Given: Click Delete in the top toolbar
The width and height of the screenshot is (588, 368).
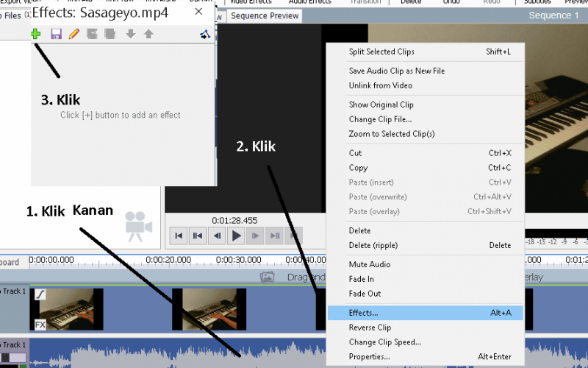Looking at the screenshot, I should coord(411,2).
